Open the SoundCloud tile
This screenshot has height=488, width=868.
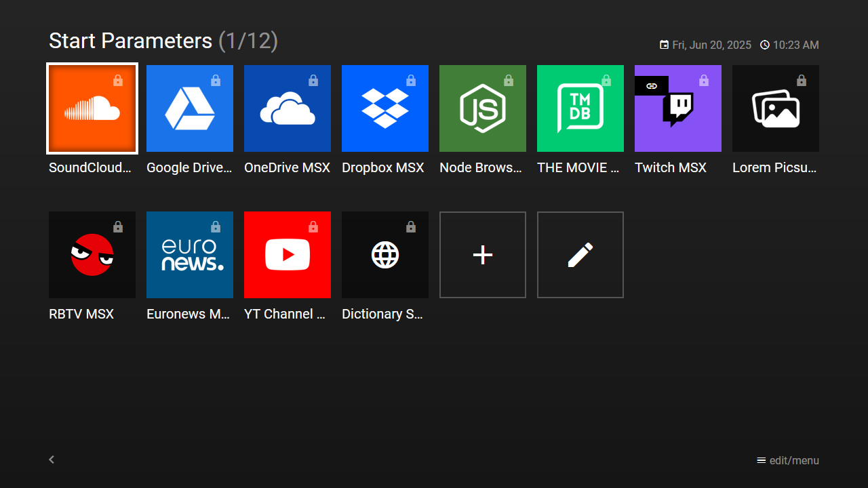pos(92,108)
